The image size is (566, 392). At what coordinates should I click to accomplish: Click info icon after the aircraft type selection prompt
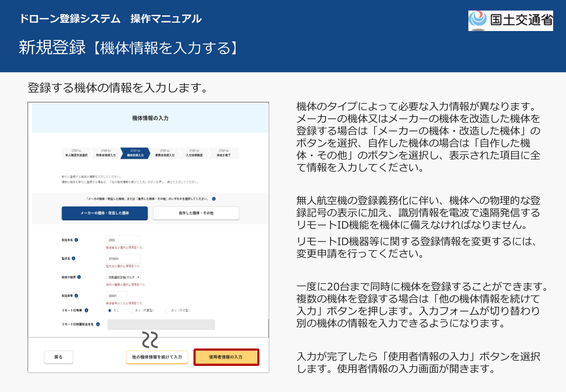click(x=214, y=199)
